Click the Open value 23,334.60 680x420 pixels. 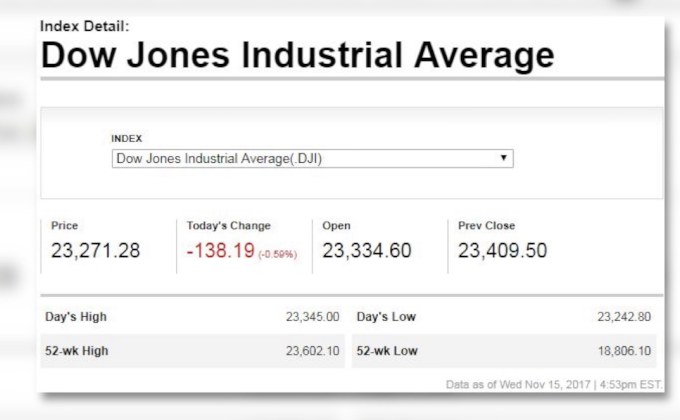pyautogui.click(x=366, y=250)
